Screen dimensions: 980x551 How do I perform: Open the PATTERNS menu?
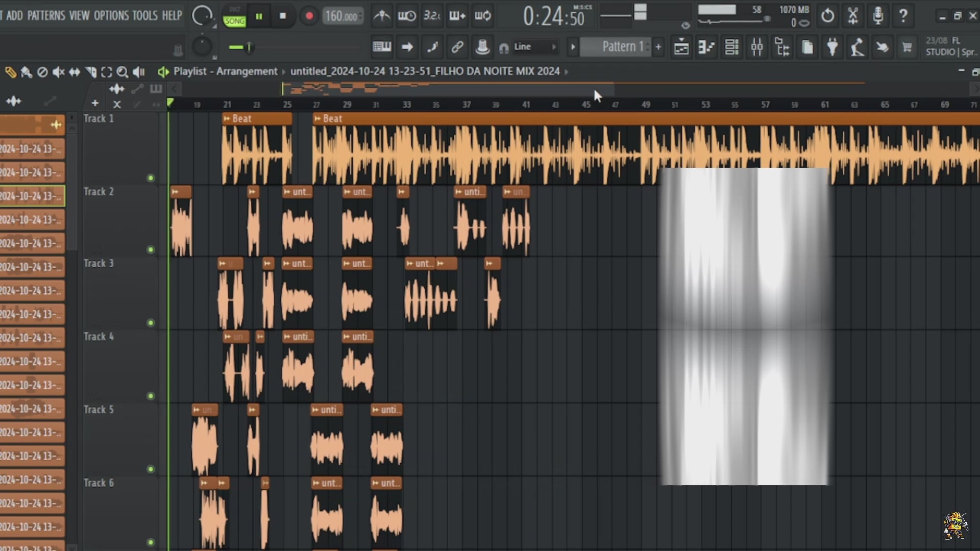(46, 15)
